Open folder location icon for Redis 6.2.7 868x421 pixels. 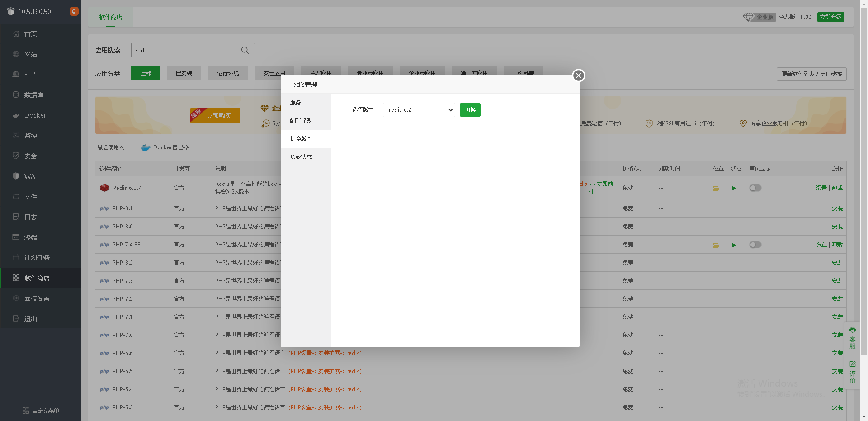pos(716,188)
